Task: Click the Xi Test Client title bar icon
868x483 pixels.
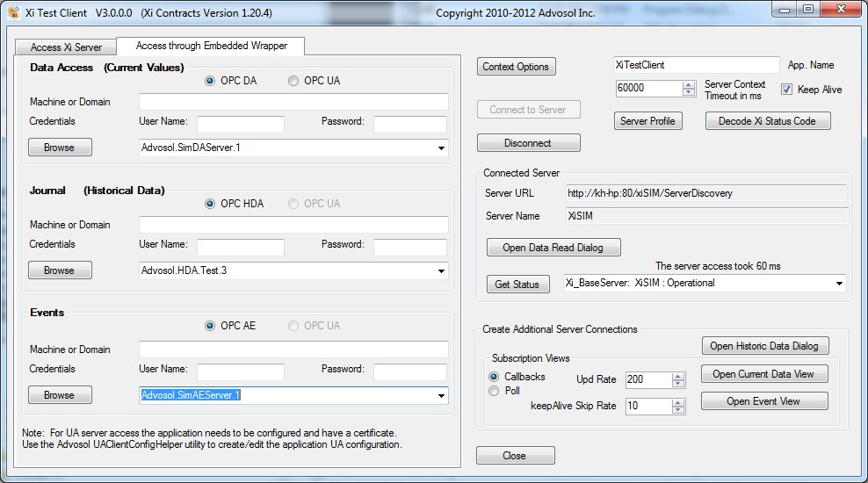Action: pyautogui.click(x=13, y=12)
